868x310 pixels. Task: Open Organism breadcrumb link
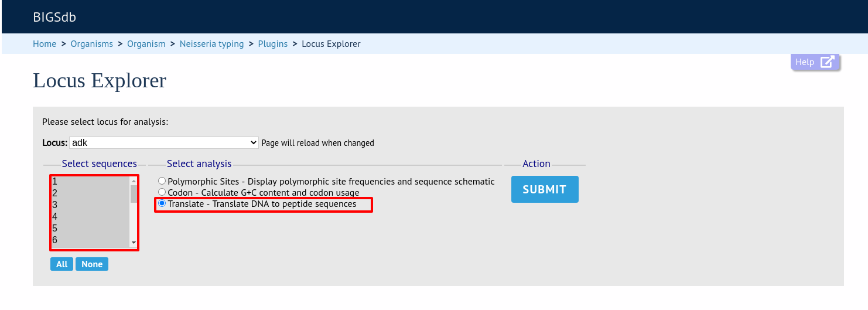(146, 44)
